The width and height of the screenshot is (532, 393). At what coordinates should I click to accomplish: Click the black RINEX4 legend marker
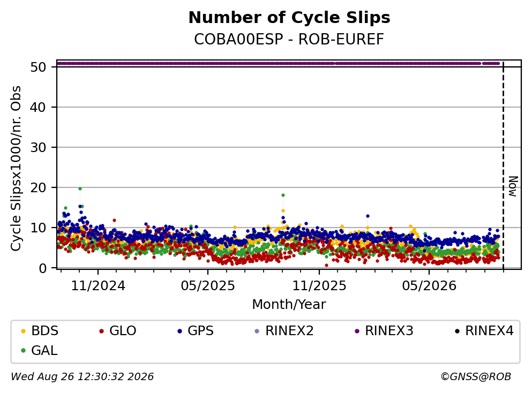click(x=457, y=331)
